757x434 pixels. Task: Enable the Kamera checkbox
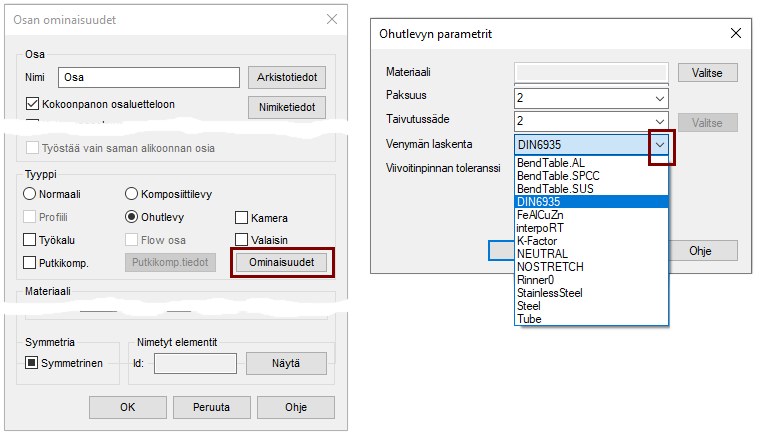[242, 218]
